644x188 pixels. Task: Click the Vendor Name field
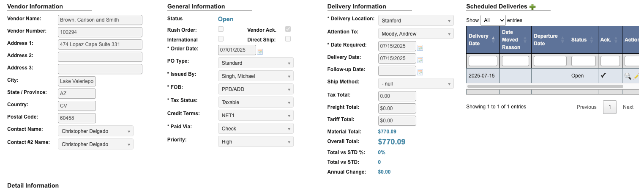point(100,20)
